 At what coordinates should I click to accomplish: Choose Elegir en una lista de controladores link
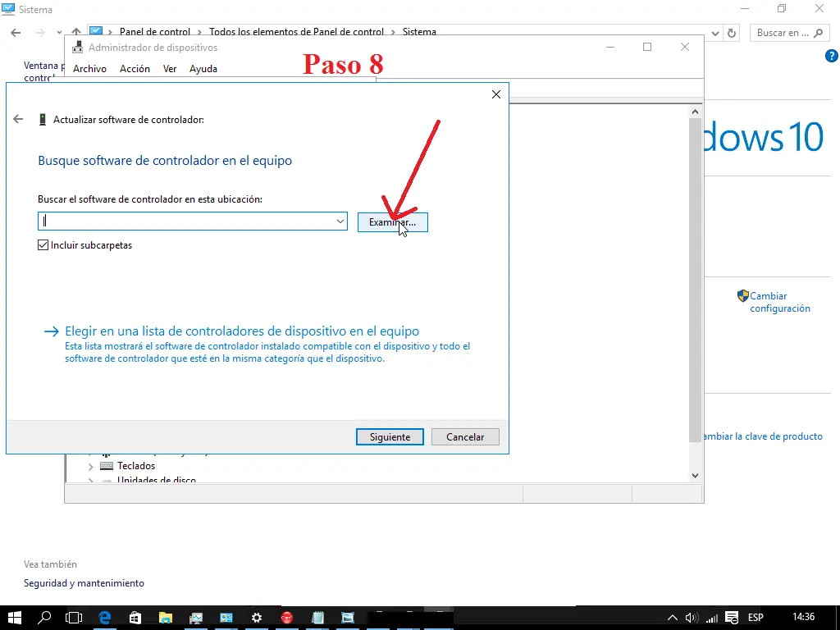point(242,331)
